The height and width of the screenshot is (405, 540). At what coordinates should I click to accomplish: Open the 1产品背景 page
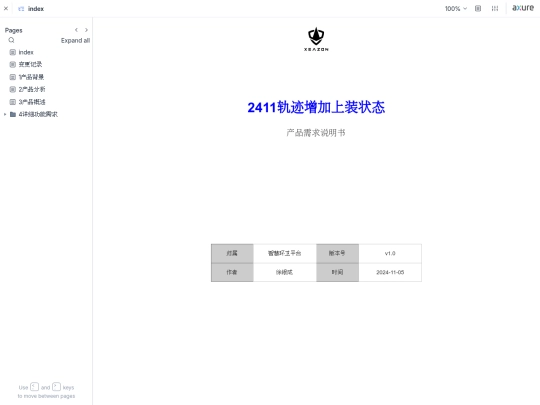[31, 77]
